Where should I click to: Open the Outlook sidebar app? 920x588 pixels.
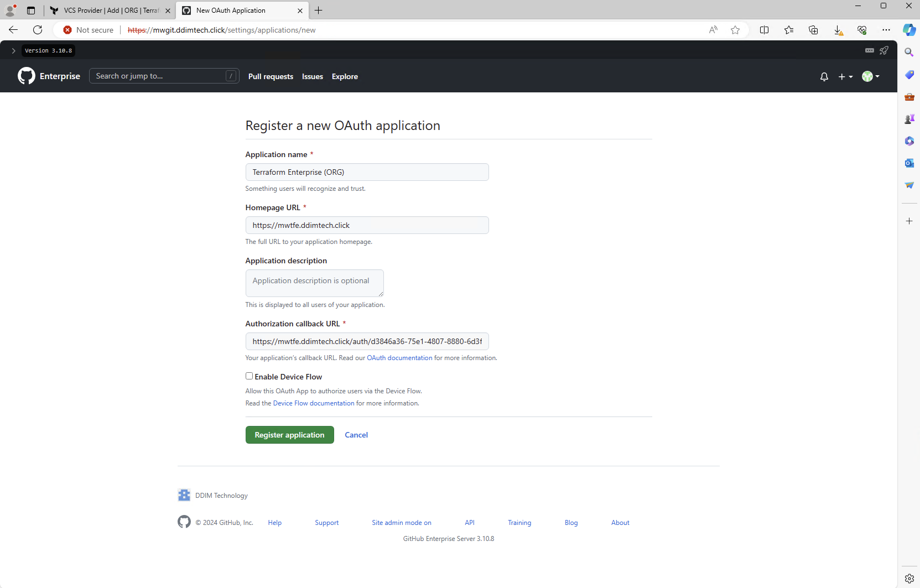(909, 163)
